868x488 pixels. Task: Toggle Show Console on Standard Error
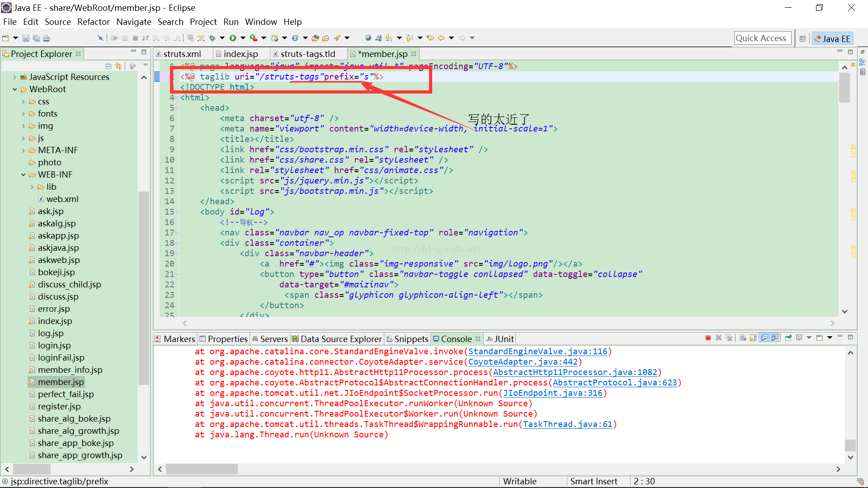coord(774,338)
